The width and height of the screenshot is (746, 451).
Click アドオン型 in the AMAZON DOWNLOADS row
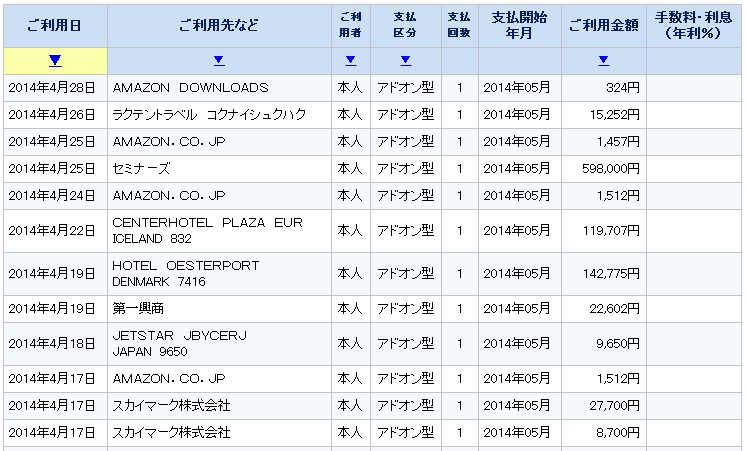(405, 88)
